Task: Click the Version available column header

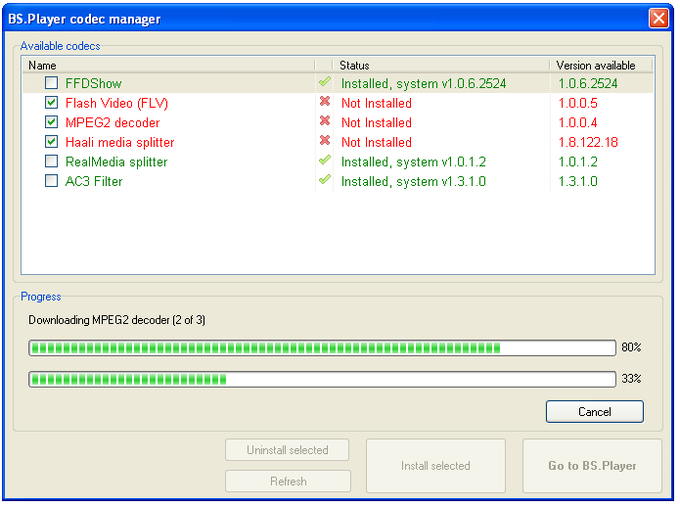Action: point(595,65)
